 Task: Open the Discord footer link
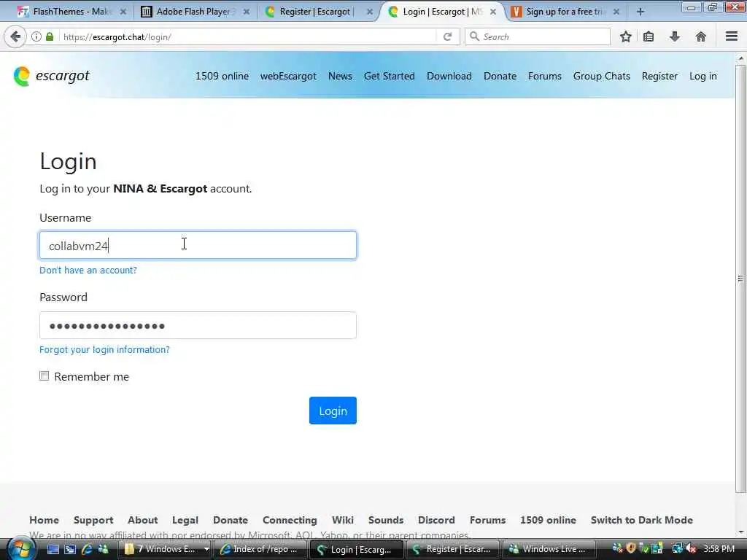click(436, 520)
